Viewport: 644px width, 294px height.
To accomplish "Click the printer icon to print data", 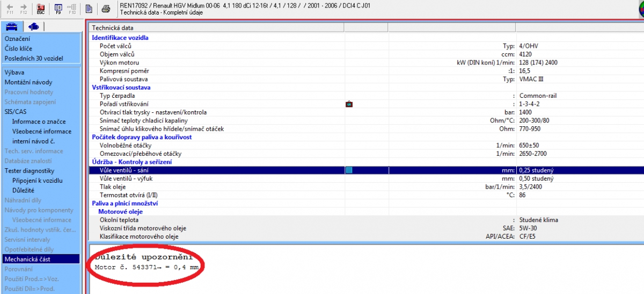I will coord(106,8).
